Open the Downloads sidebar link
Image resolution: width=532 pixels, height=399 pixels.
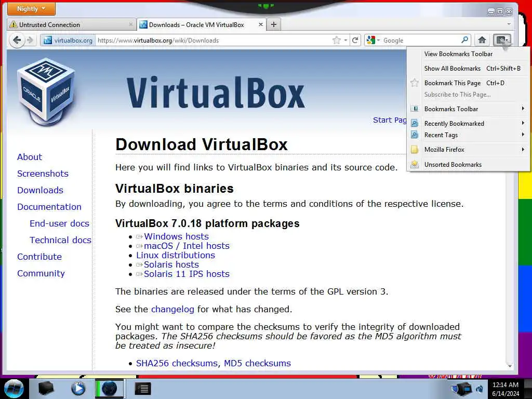[x=40, y=190]
